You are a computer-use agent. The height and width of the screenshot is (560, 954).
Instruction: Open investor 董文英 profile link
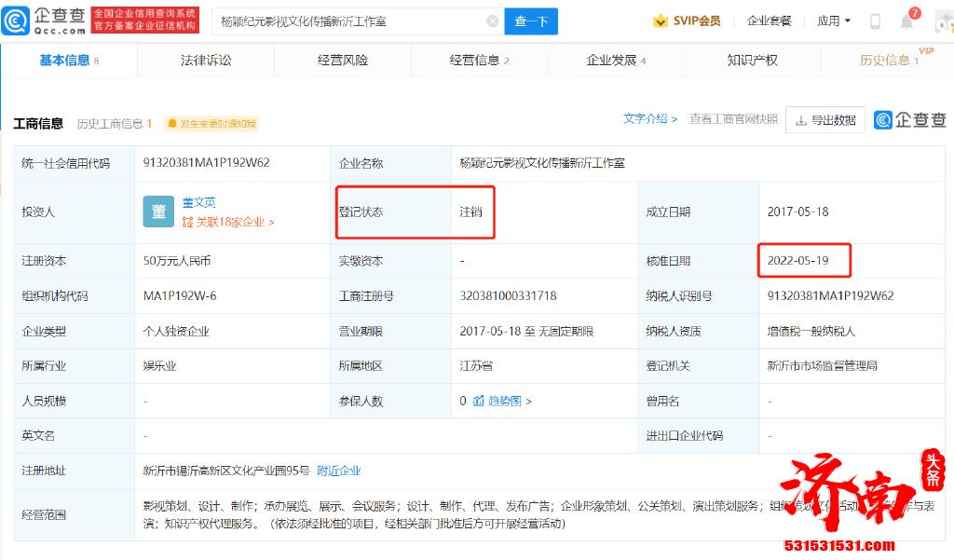198,202
